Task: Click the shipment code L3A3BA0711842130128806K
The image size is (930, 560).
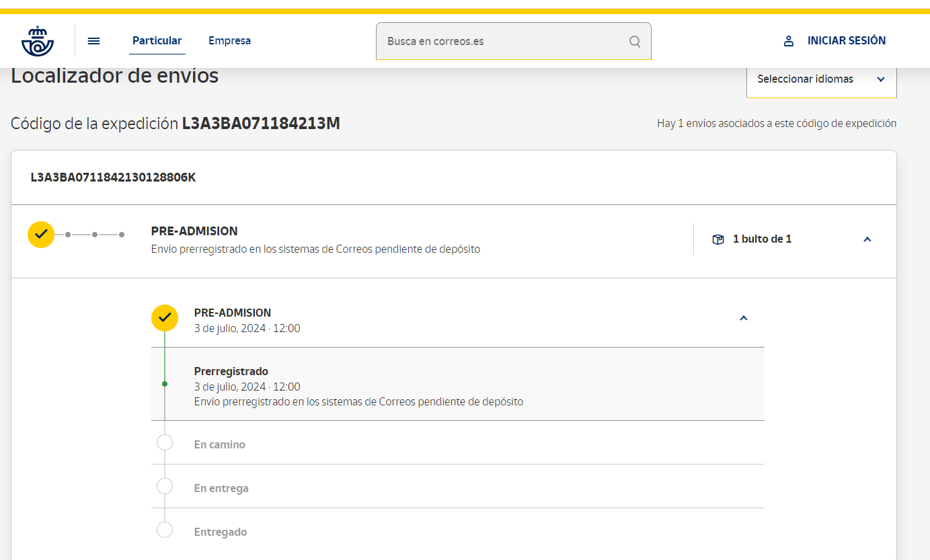Action: [x=113, y=178]
